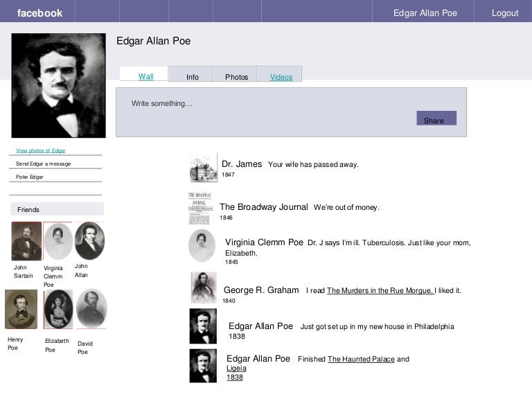Image resolution: width=532 pixels, height=399 pixels.
Task: Click Poke Edgar
Action: click(x=30, y=177)
